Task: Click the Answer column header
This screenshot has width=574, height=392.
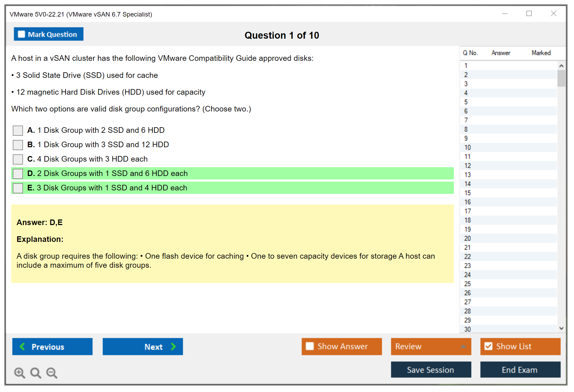Action: [501, 53]
